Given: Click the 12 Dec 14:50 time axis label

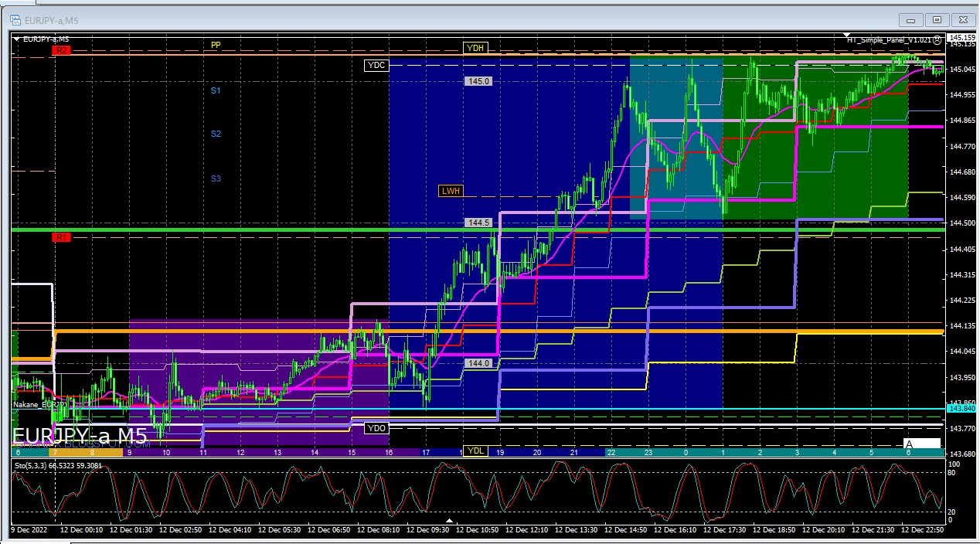Looking at the screenshot, I should tap(627, 531).
